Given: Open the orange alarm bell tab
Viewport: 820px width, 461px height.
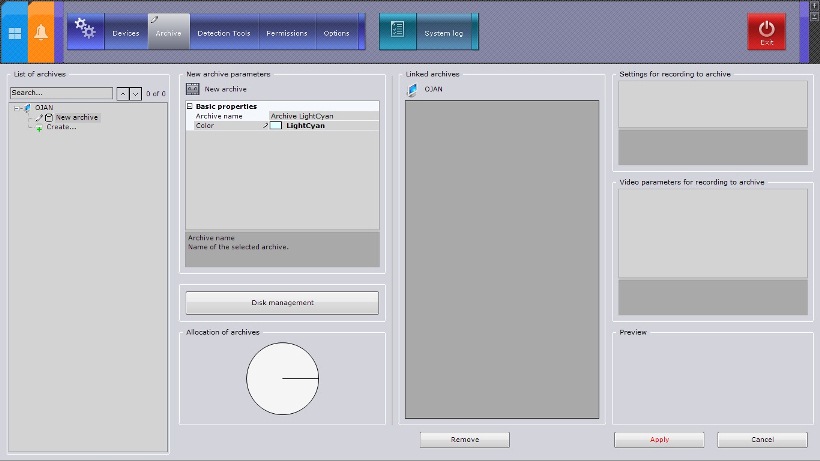Looking at the screenshot, I should click(41, 32).
